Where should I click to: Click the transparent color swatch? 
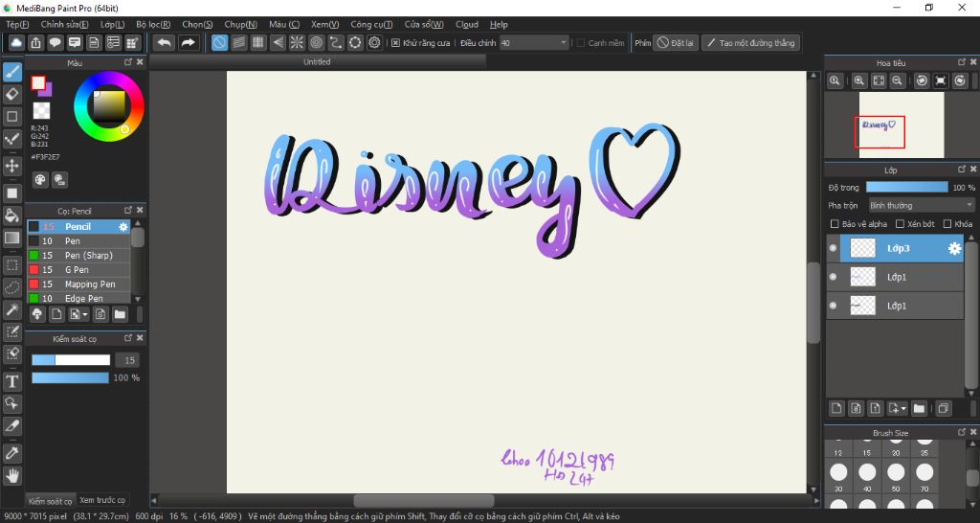41,111
